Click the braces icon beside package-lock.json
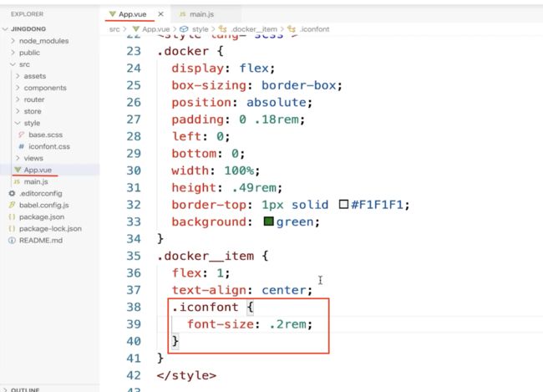This screenshot has width=543, height=392. (12, 229)
